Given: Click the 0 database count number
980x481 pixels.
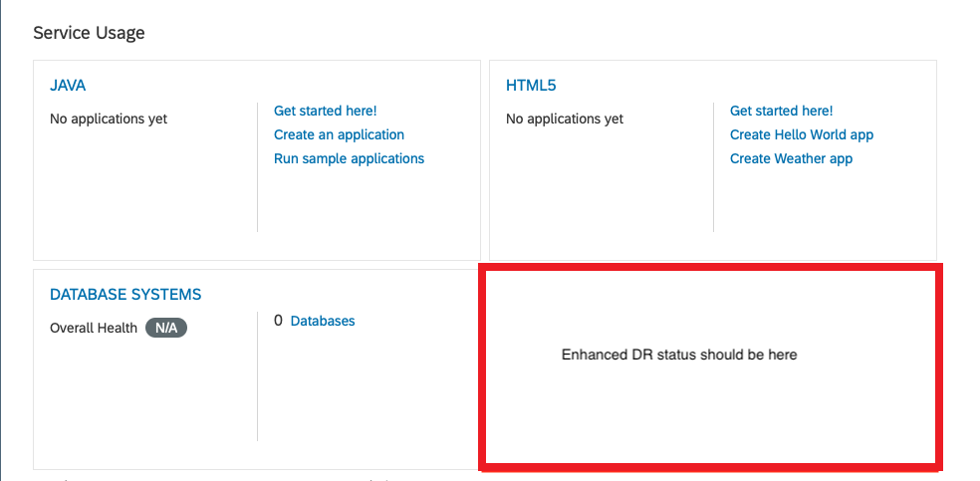Looking at the screenshot, I should pyautogui.click(x=278, y=321).
